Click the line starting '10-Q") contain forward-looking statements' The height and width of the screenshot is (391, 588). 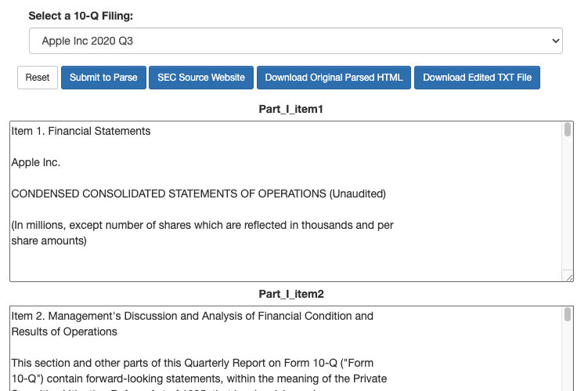(199, 378)
